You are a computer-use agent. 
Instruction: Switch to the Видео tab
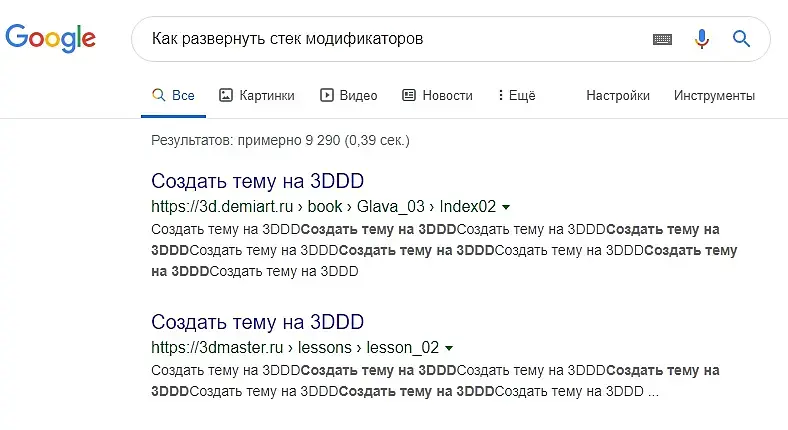[349, 95]
